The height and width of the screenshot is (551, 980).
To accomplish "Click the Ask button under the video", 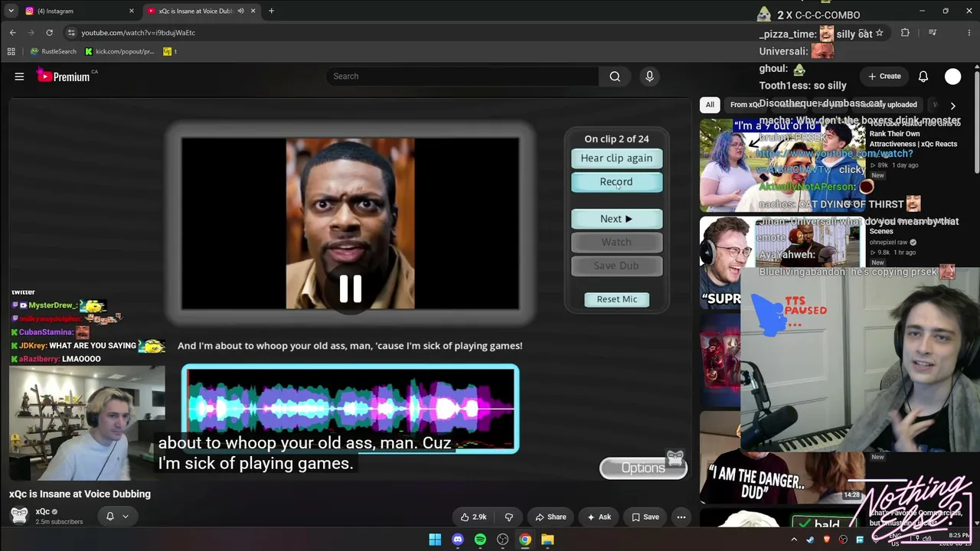I will 599,517.
